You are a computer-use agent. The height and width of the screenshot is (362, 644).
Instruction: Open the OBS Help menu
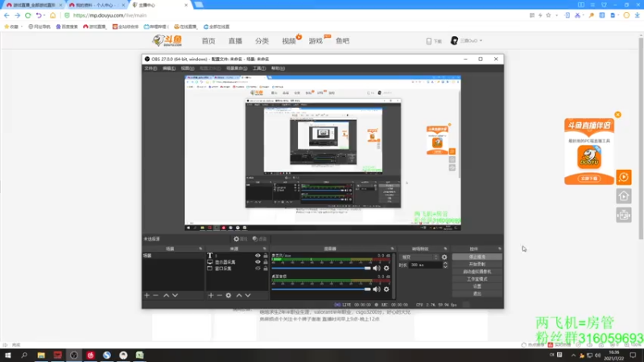pos(278,68)
